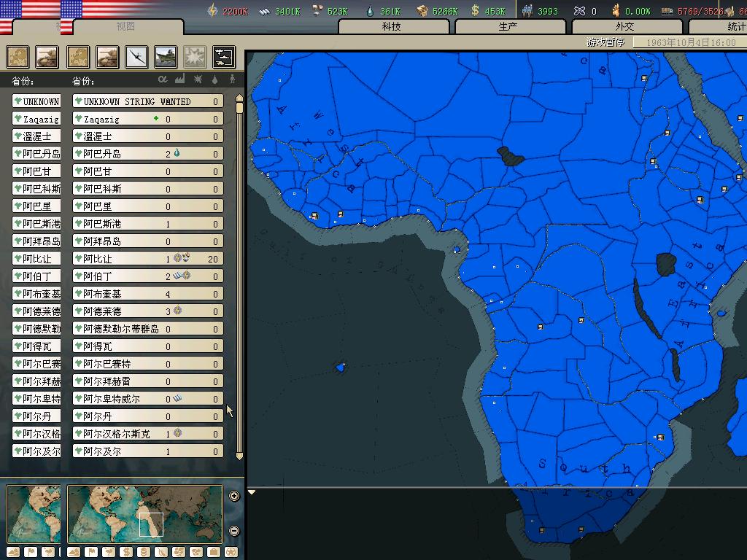Sort provinces by the first looped column icon
This screenshot has height=560, width=747.
tap(163, 79)
